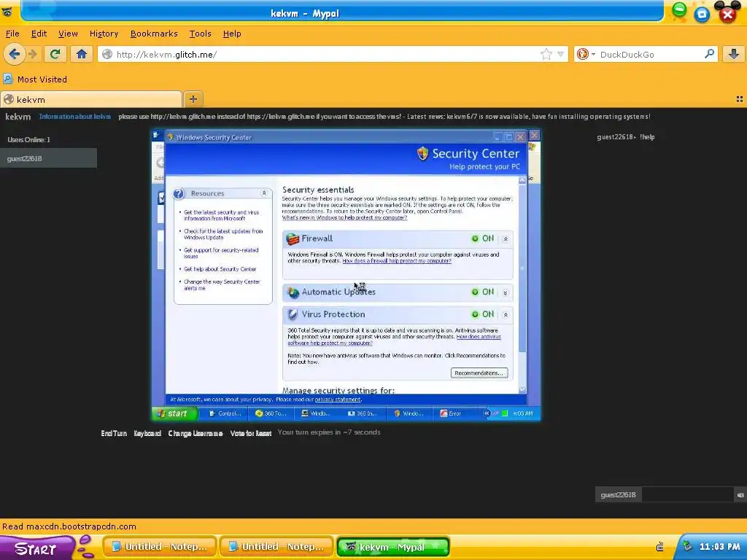Open 'Change the way Security Center alerts me'
This screenshot has width=747, height=560.
coord(222,285)
